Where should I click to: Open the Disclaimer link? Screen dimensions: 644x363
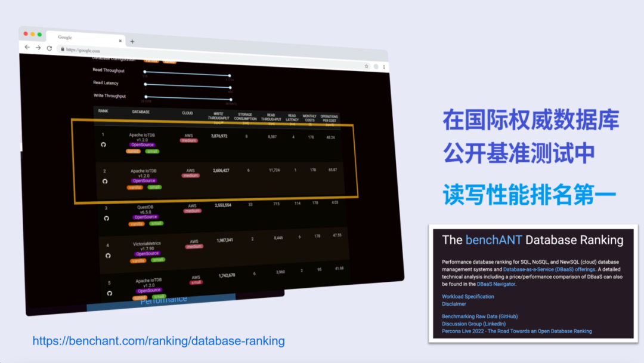(x=454, y=304)
